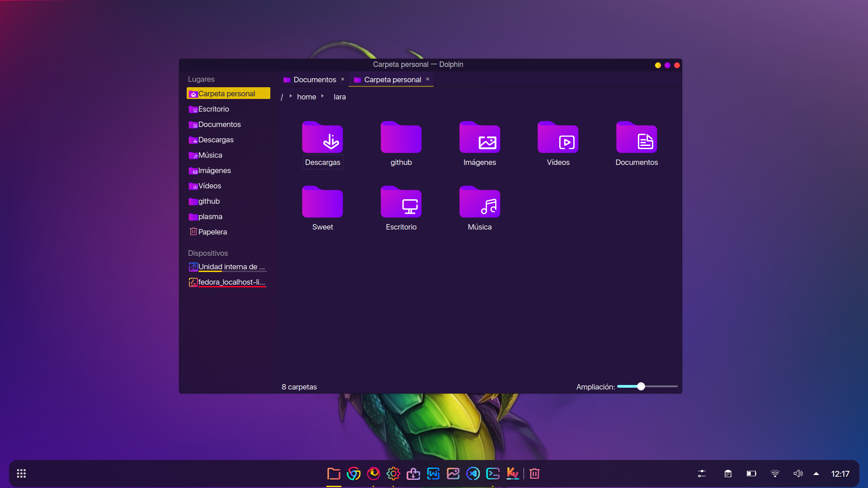Open Escritorio in the Lugares sidebar

228,109
